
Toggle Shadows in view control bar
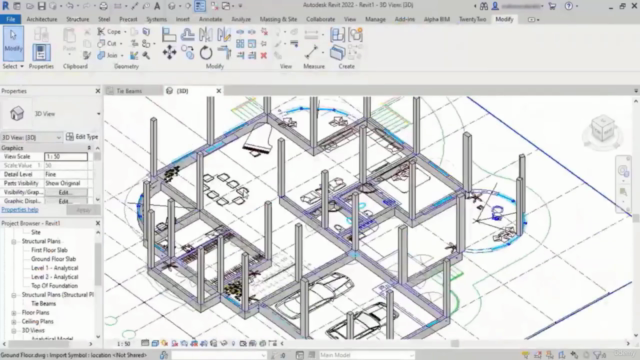click(175, 343)
